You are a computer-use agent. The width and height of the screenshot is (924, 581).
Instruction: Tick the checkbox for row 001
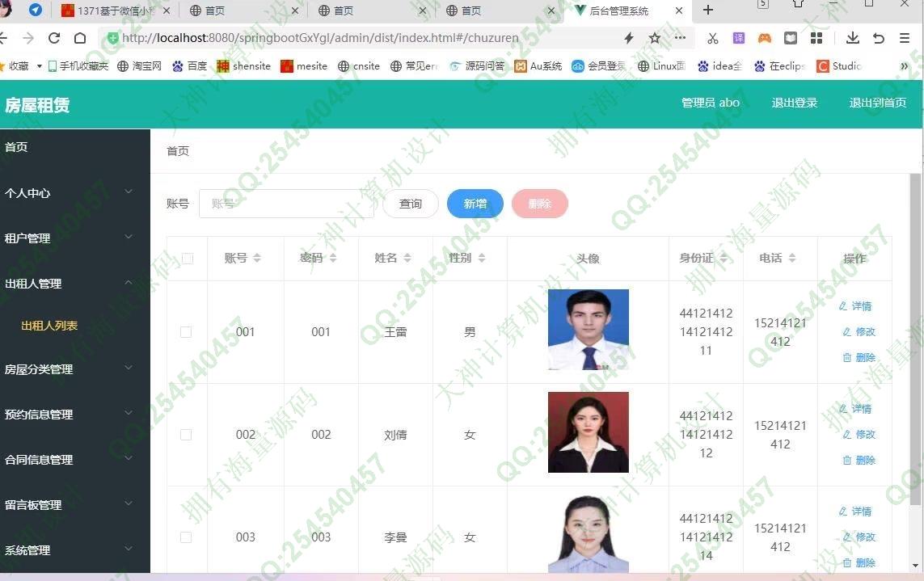[x=186, y=332]
